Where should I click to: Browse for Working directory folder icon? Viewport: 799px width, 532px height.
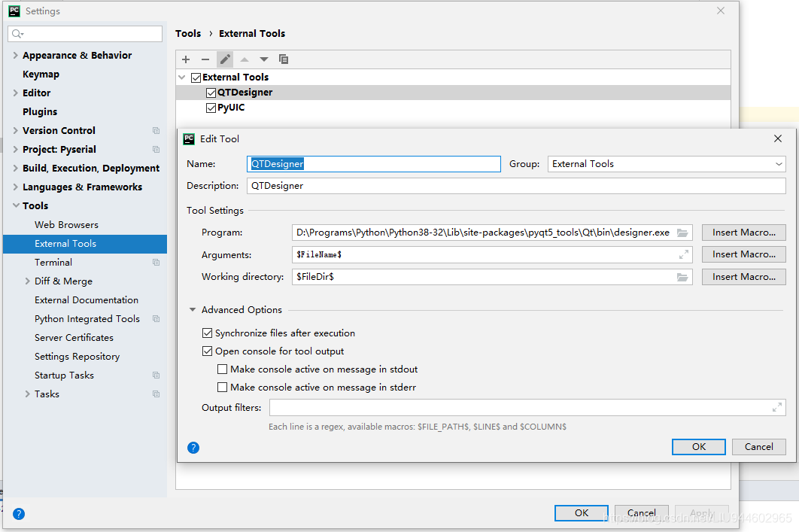pyautogui.click(x=682, y=277)
